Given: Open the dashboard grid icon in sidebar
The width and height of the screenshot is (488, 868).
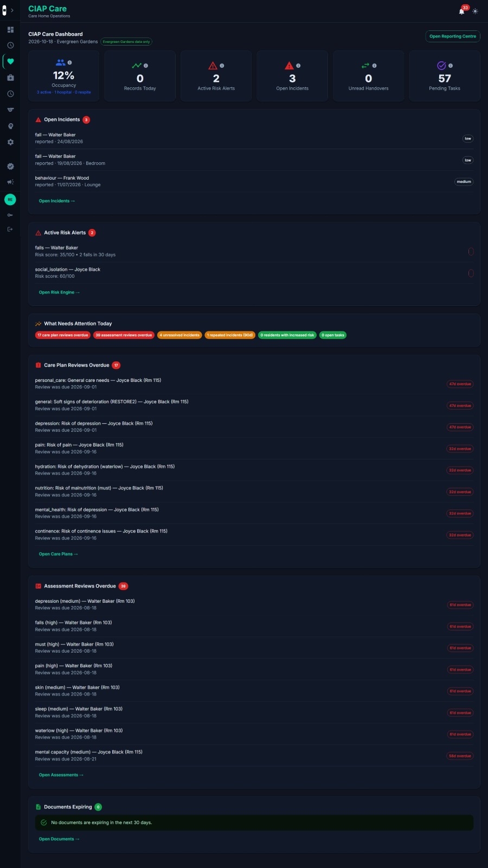Looking at the screenshot, I should [x=10, y=30].
